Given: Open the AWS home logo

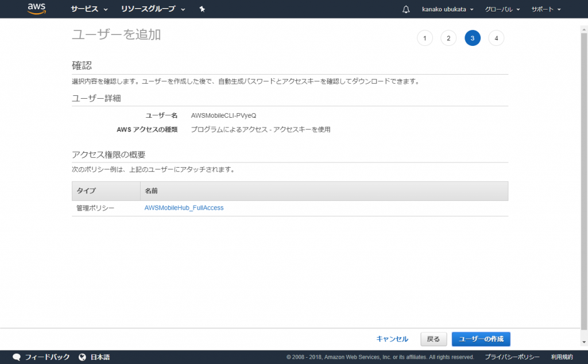Looking at the screenshot, I should (37, 9).
